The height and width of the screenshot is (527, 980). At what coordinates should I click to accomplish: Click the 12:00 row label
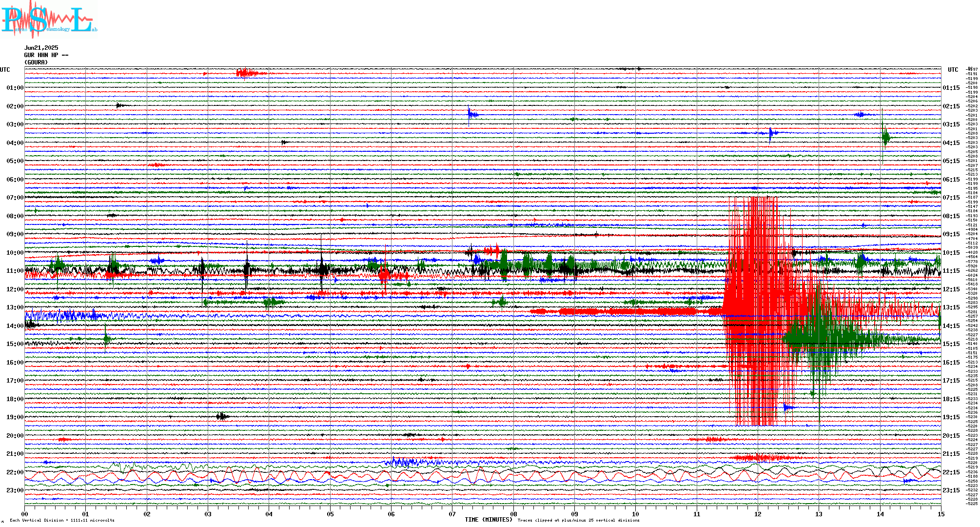(x=15, y=289)
